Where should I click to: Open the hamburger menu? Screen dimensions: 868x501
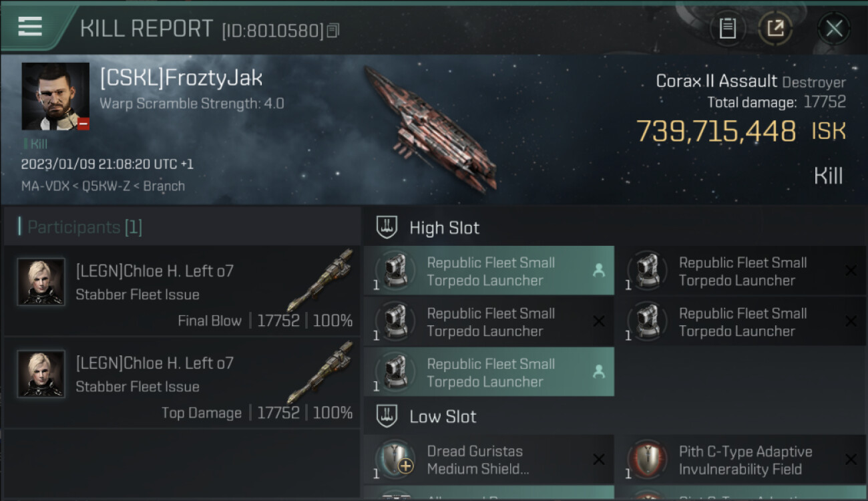(x=30, y=27)
